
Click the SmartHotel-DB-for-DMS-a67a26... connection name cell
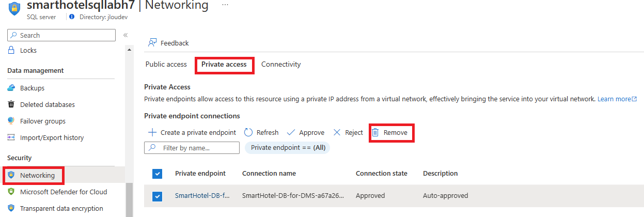coord(293,196)
